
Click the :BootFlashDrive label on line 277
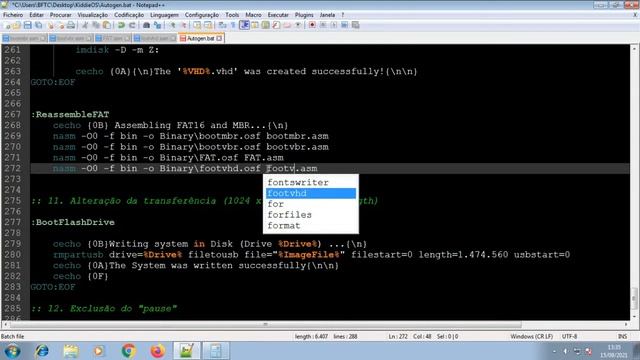[x=73, y=222]
